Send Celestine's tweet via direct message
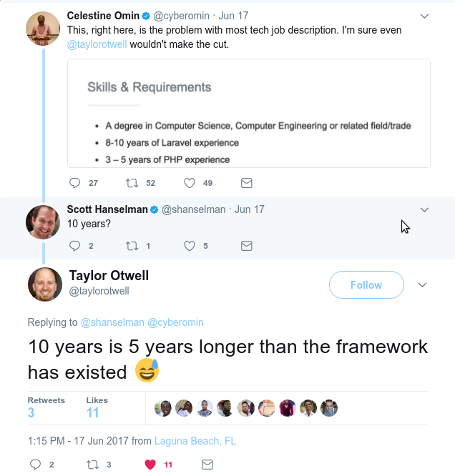The height and width of the screenshot is (476, 455). pos(246,183)
